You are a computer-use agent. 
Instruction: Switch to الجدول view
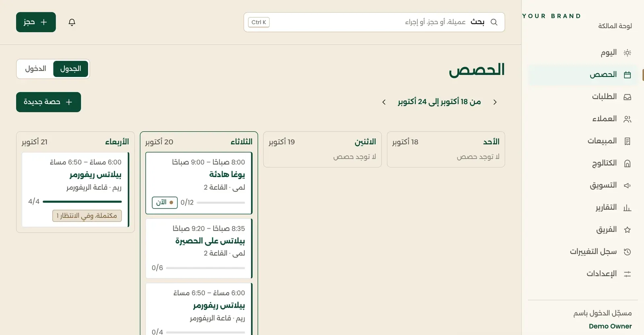pyautogui.click(x=70, y=69)
